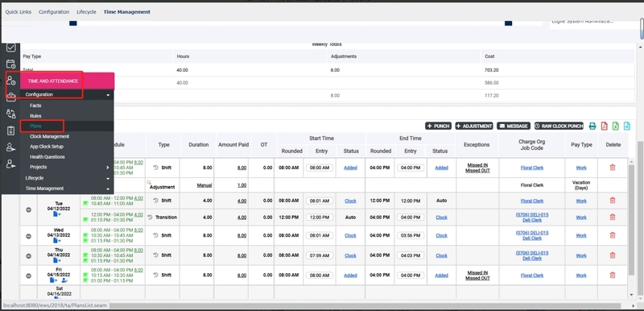Edit the 03:56 PM end time entry
The image size is (644, 311).
click(x=411, y=236)
